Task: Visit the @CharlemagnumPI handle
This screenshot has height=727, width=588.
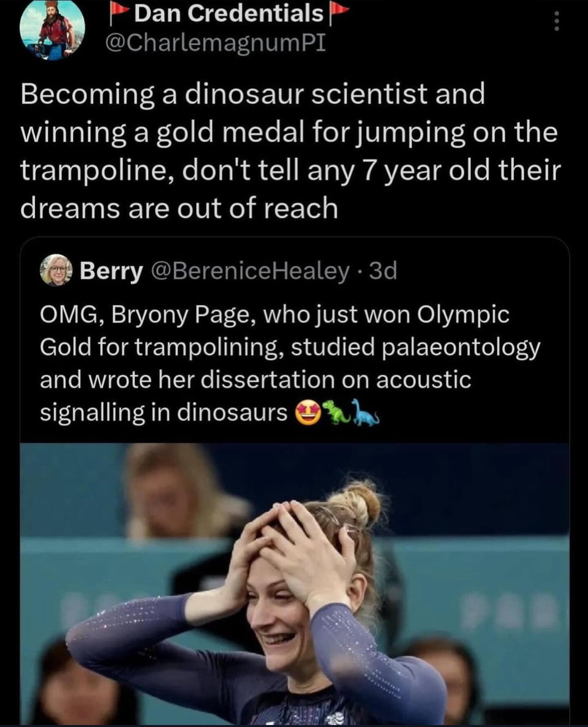Action: 216,43
